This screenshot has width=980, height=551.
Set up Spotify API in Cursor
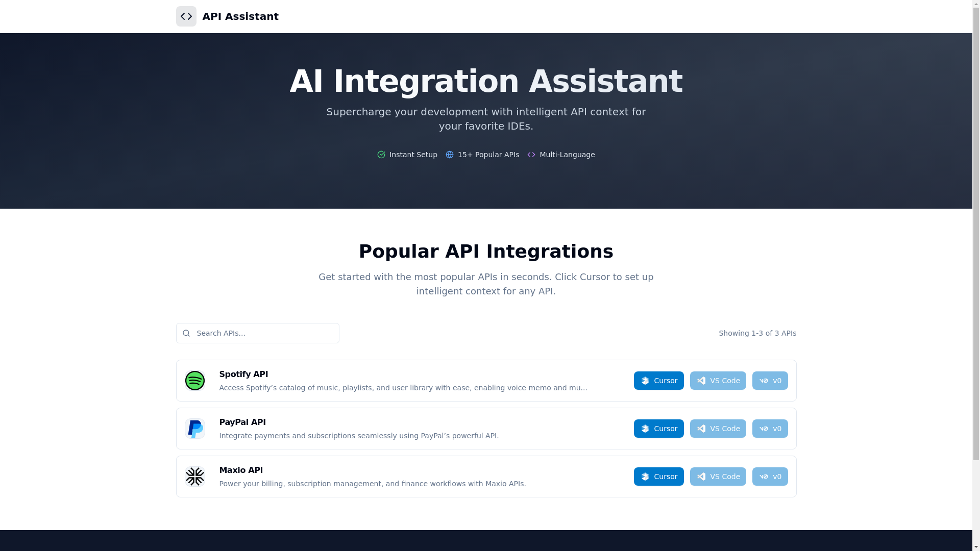pyautogui.click(x=658, y=381)
